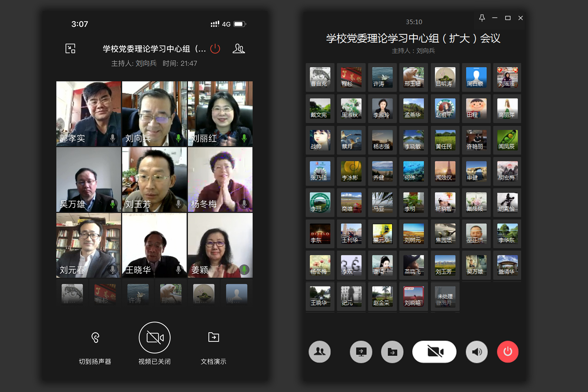Image resolution: width=588 pixels, height=392 pixels.
Task: Click the desktop document share folder button
Action: coord(392,352)
